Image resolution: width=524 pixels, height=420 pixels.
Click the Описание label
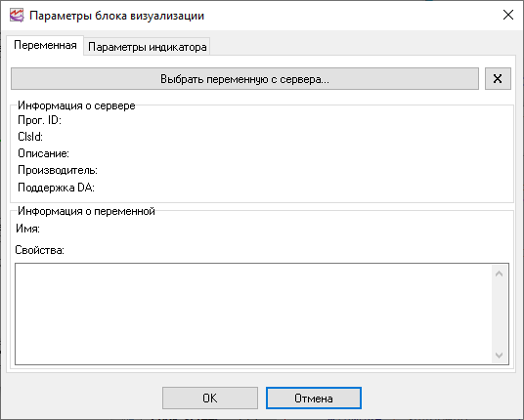point(43,153)
